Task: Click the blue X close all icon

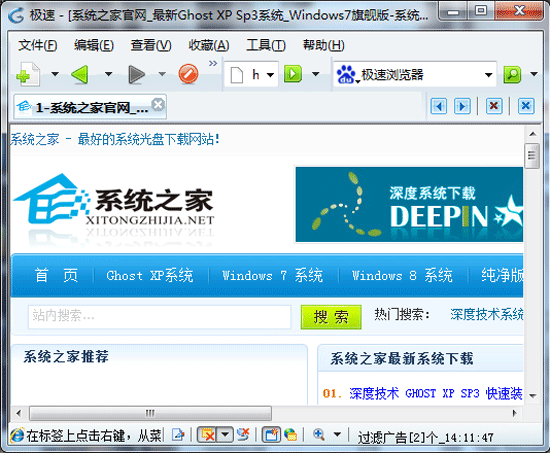Action: pyautogui.click(x=525, y=106)
